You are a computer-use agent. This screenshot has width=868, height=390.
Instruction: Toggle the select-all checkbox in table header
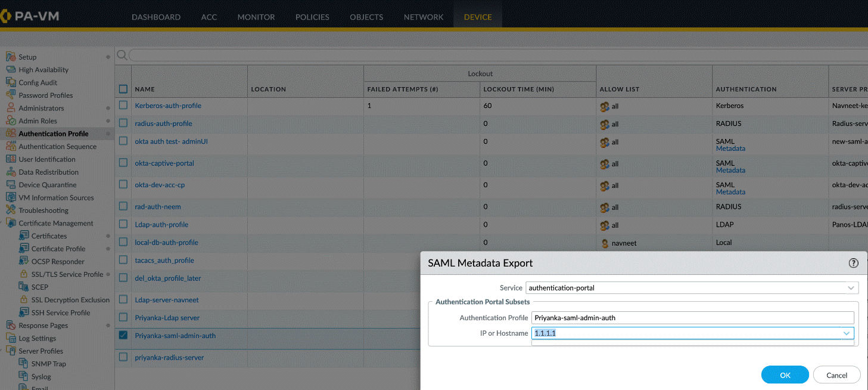point(123,88)
